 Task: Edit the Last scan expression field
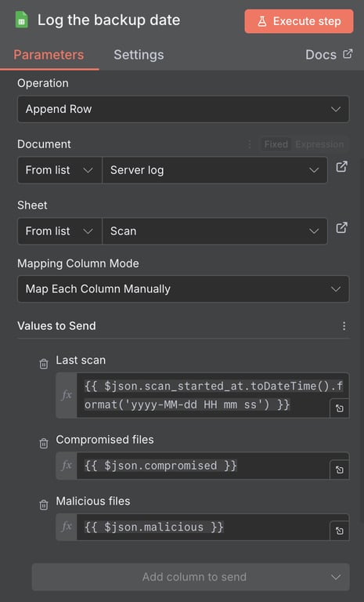point(204,395)
